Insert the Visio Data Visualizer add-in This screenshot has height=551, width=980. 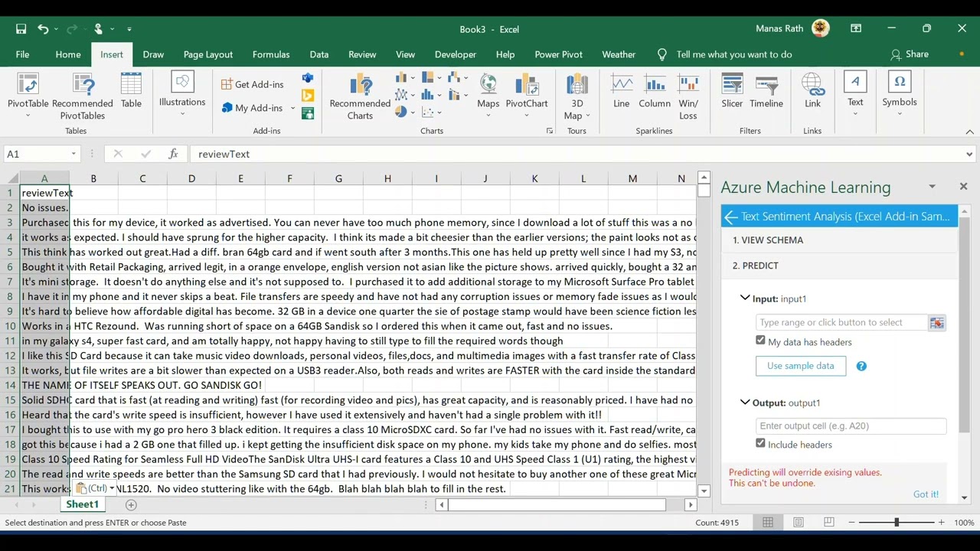click(x=308, y=79)
